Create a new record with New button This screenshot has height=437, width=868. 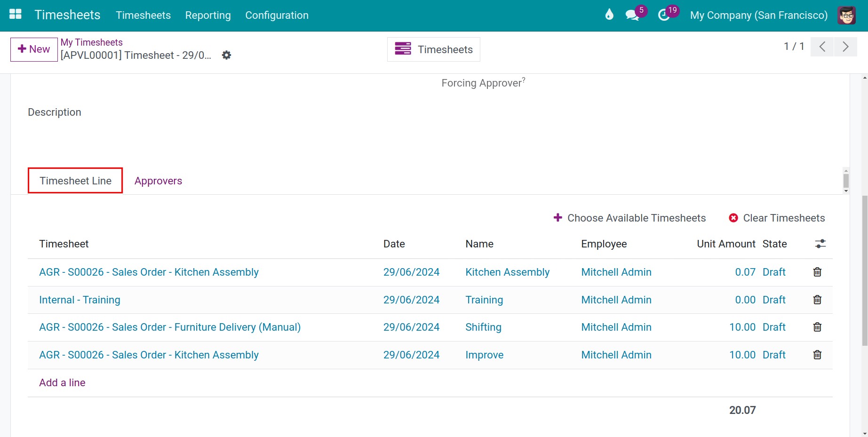(x=34, y=49)
